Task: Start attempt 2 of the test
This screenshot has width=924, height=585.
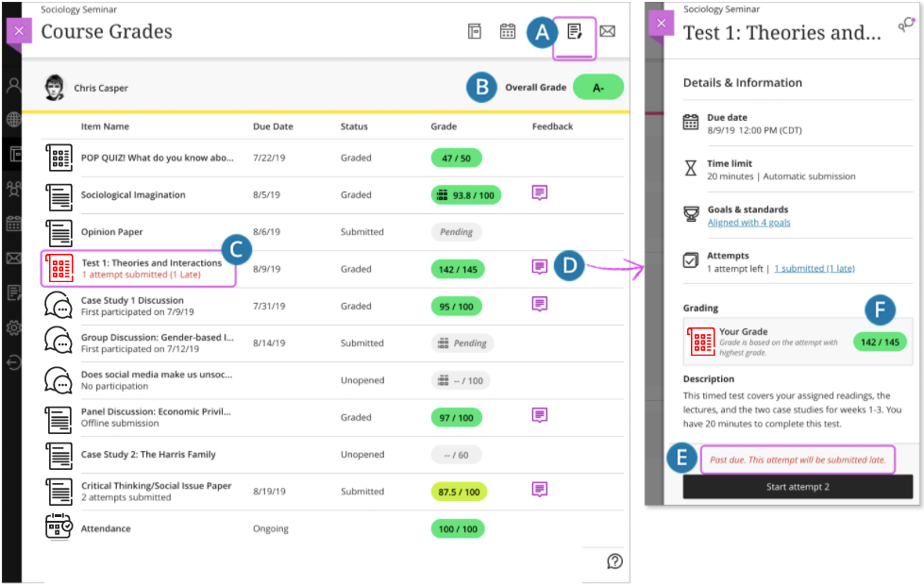Action: 798,487
